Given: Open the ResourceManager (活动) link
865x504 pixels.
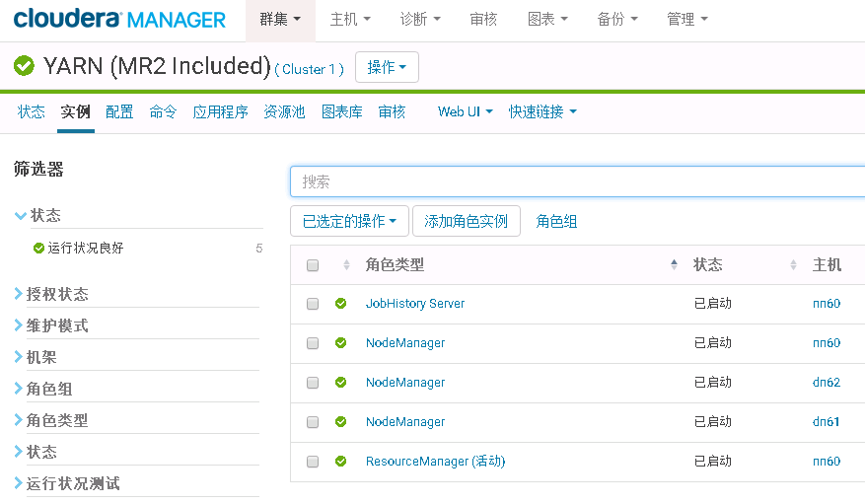Looking at the screenshot, I should click(435, 461).
